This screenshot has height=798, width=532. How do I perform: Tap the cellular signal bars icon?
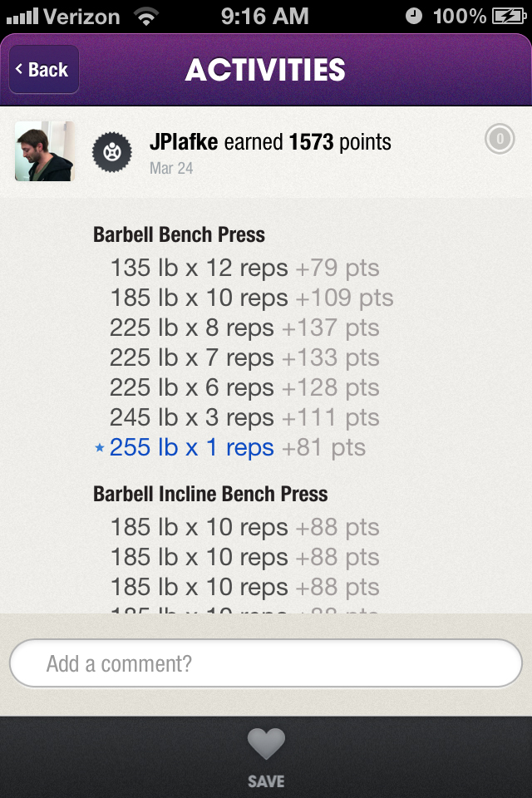(21, 16)
